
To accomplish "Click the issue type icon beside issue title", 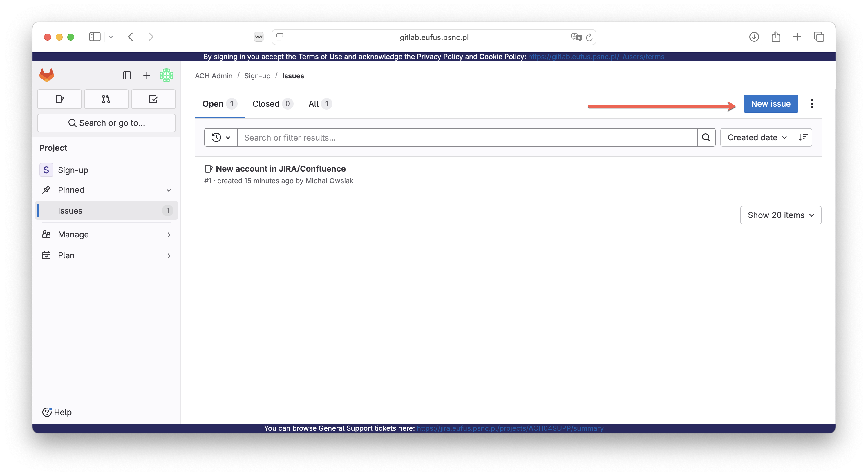I will pyautogui.click(x=209, y=169).
